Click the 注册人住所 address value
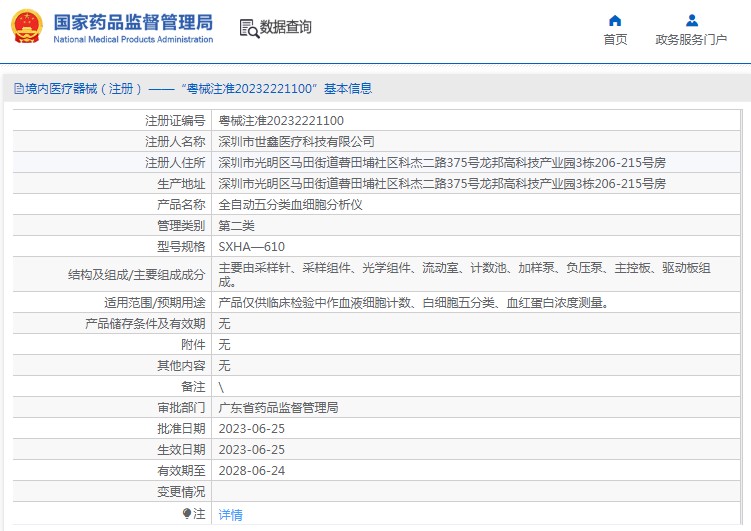The image size is (751, 531). [x=442, y=163]
